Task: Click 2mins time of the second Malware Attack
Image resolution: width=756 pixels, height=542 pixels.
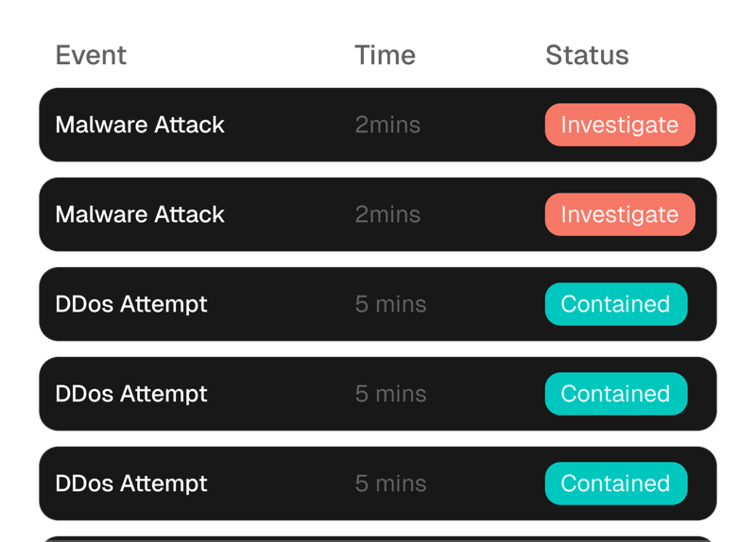Action: point(387,214)
